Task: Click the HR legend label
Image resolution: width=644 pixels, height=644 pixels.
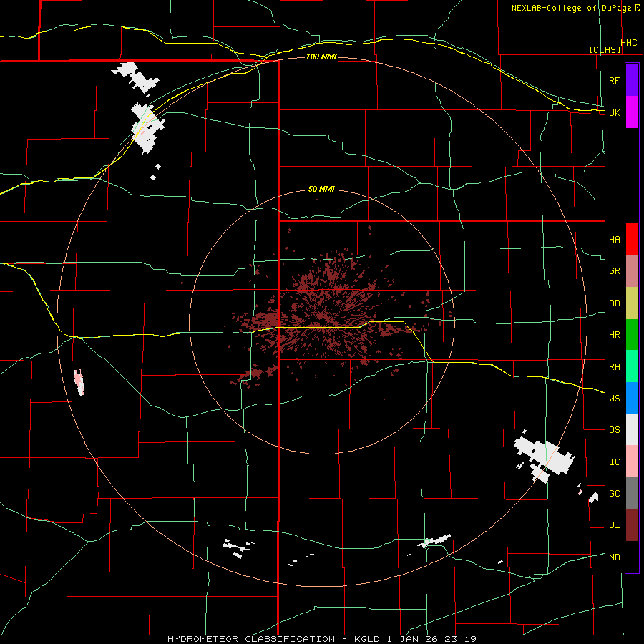Action: click(x=614, y=335)
